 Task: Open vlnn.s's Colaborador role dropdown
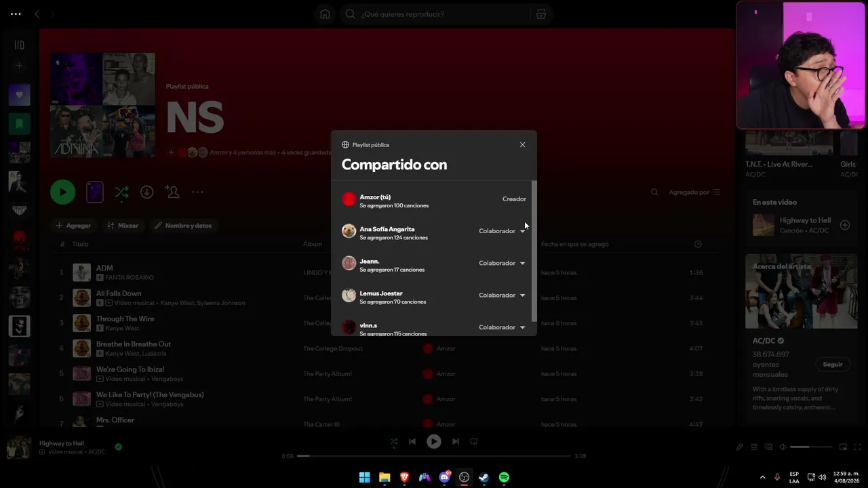[502, 327]
